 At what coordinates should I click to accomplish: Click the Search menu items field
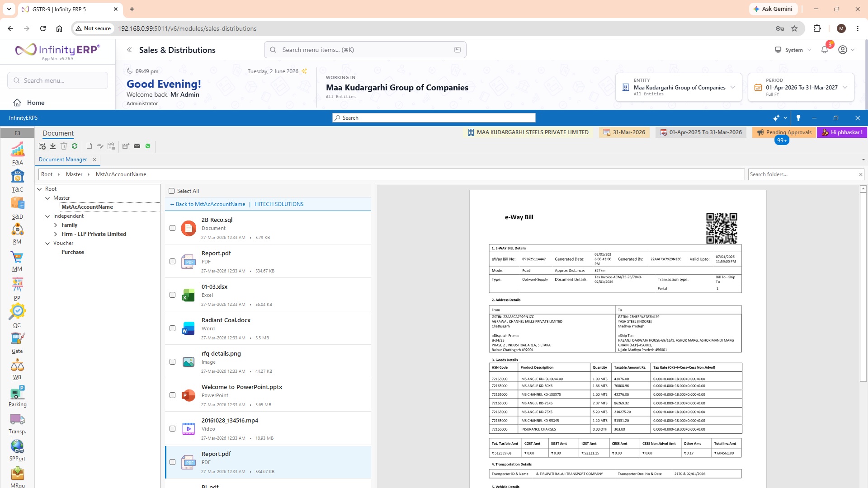(x=365, y=50)
